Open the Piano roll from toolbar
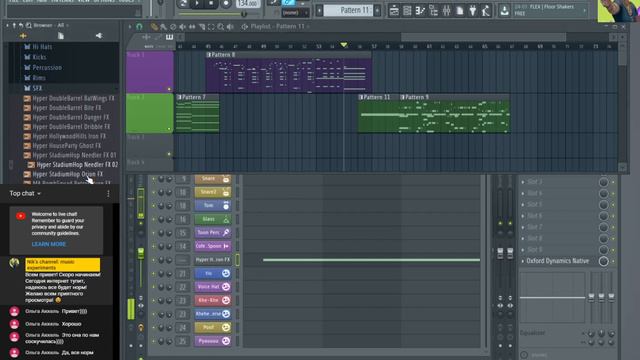The height and width of the screenshot is (360, 640). 420,11
